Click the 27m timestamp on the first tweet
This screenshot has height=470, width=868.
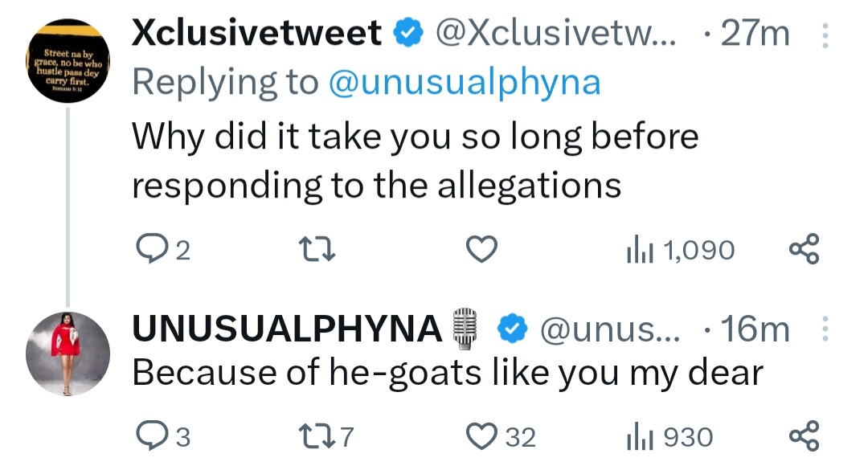(x=755, y=32)
